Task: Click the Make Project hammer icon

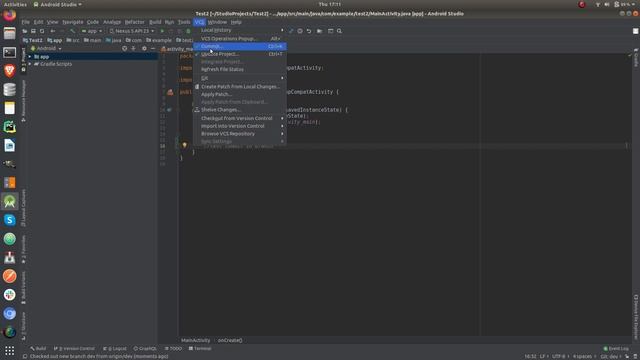Action: pos(73,31)
